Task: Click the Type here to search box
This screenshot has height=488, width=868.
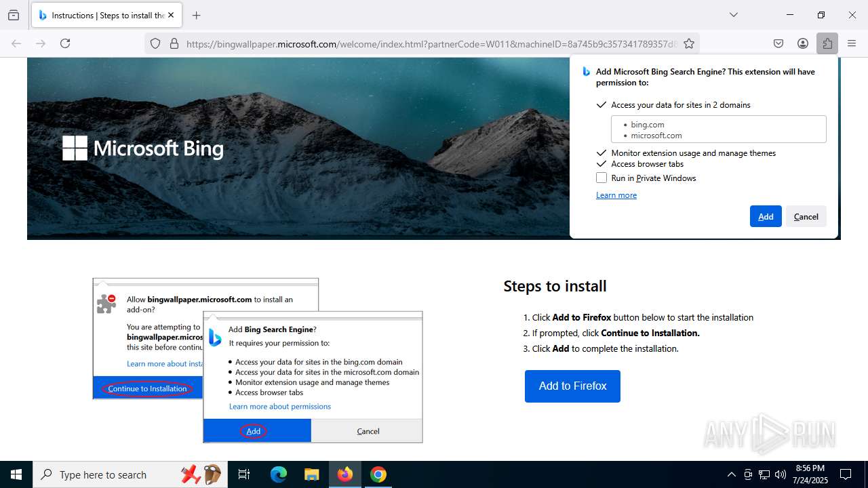Action: point(129,474)
